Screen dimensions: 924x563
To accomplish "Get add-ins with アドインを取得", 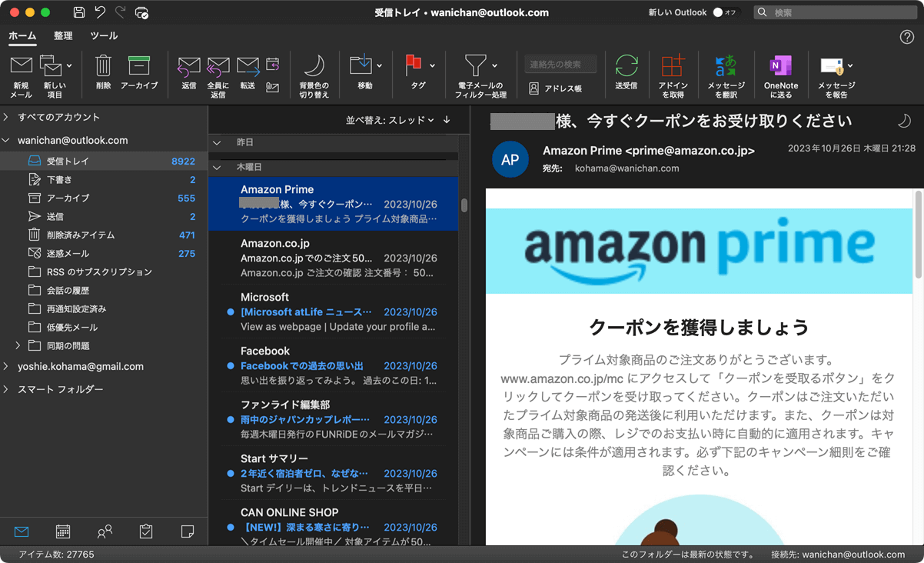I will click(673, 75).
